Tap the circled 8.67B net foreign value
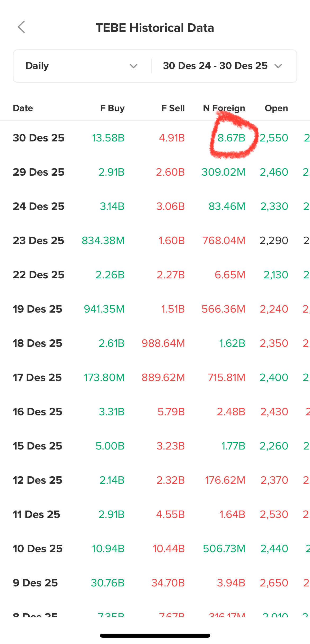The image size is (310, 644). [x=231, y=138]
